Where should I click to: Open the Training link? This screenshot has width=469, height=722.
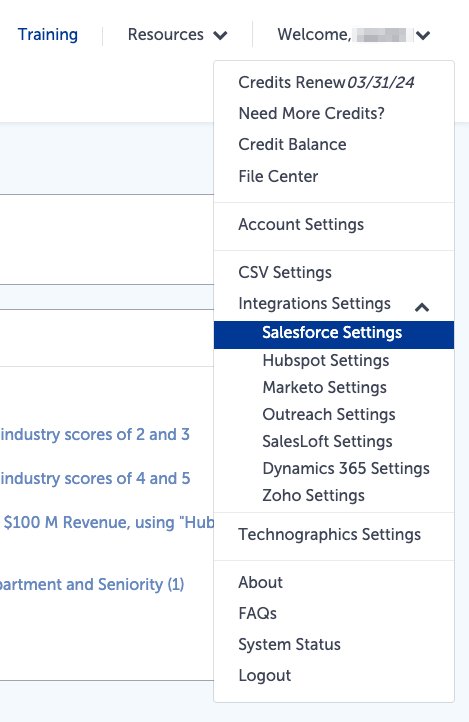(48, 35)
